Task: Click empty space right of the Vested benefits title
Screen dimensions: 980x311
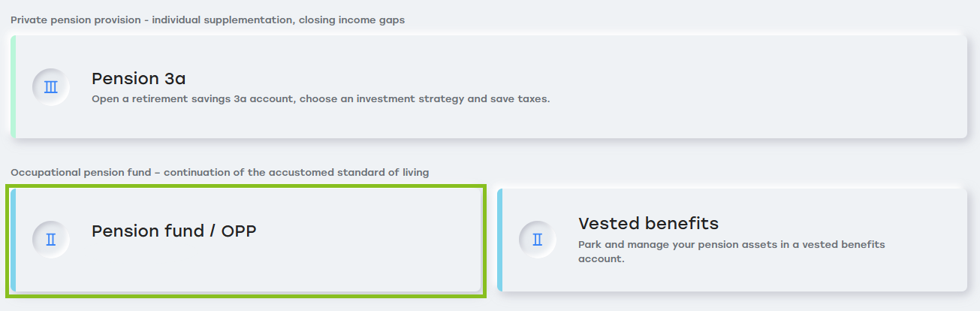Action: [x=826, y=223]
